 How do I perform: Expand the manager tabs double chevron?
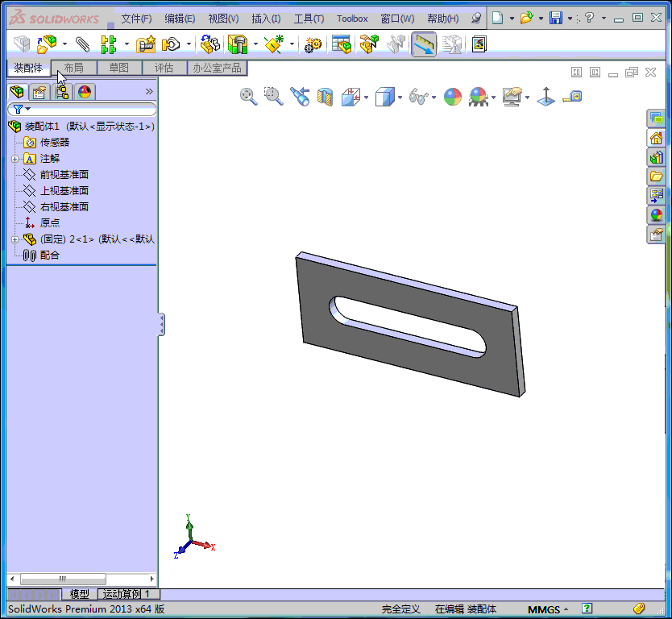click(x=149, y=91)
